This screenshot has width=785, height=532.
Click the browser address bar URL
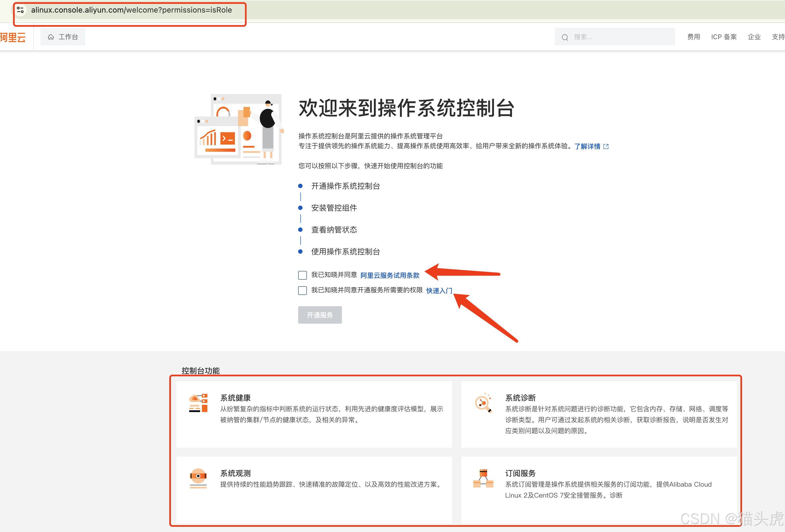pyautogui.click(x=131, y=10)
